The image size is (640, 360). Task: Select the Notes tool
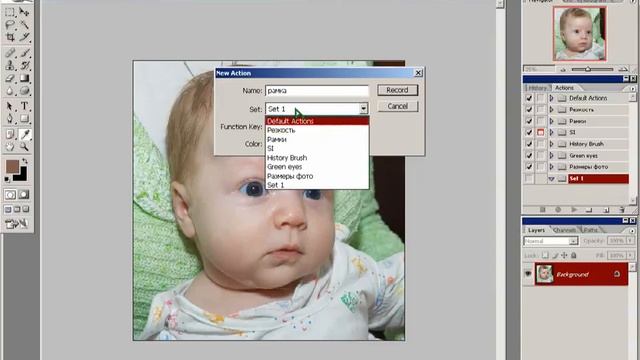point(10,134)
